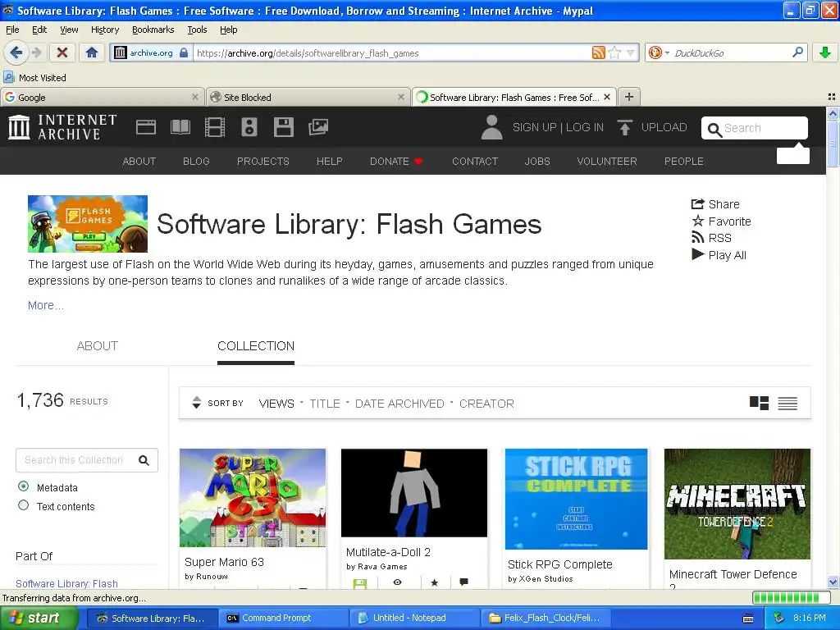Open the File menu
840x630 pixels.
coord(12,30)
